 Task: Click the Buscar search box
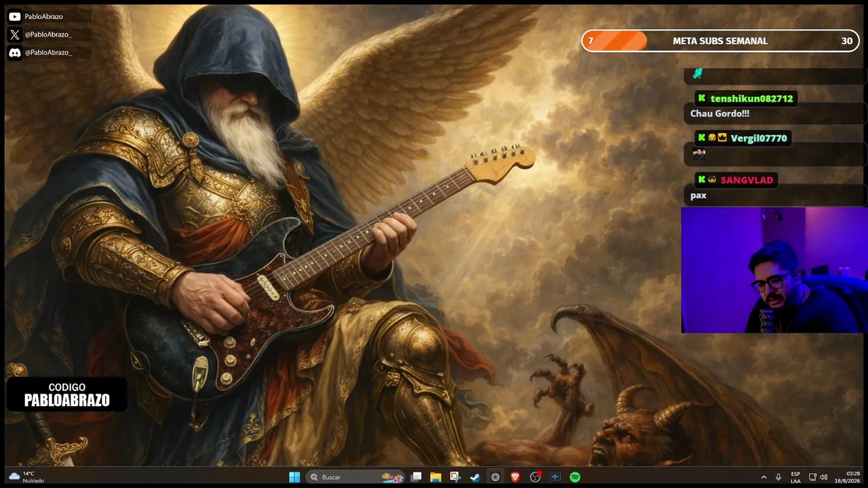(x=355, y=477)
